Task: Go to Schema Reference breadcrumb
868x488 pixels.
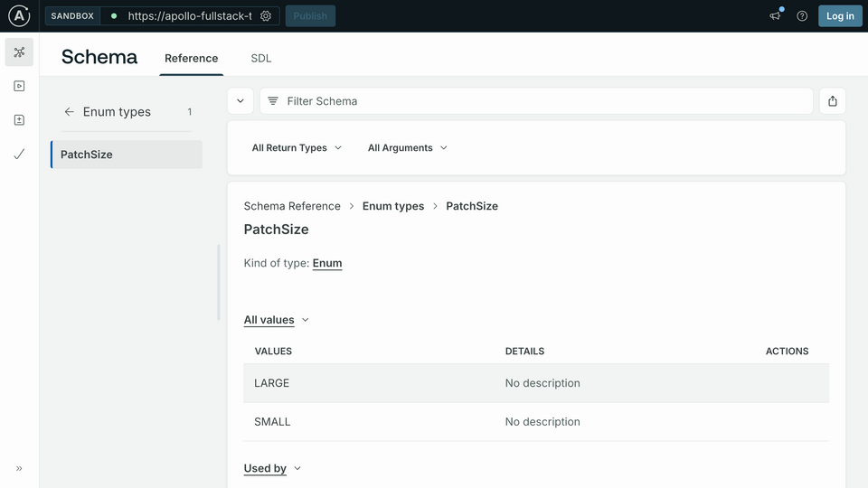Action: click(292, 206)
